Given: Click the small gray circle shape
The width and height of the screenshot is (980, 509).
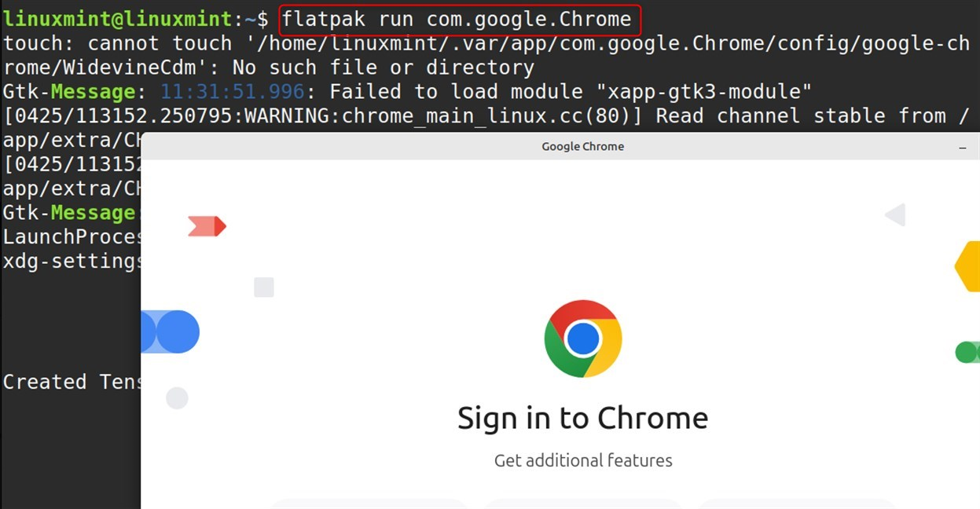Looking at the screenshot, I should pos(177,398).
